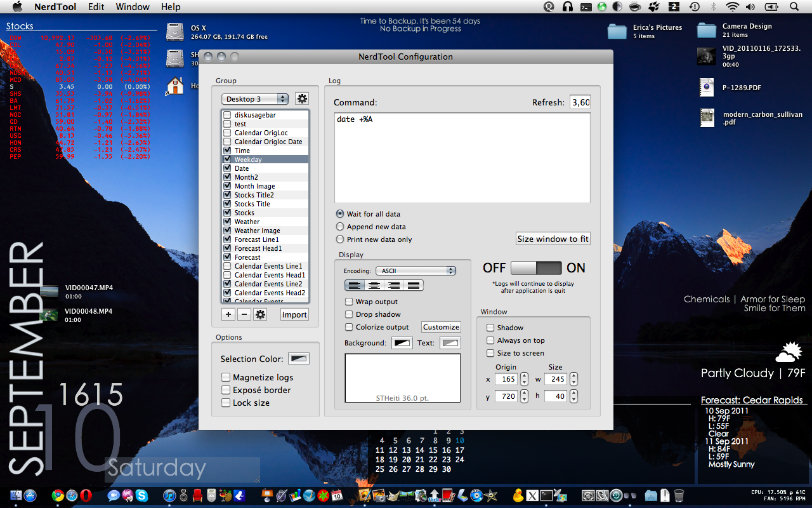Click the Refresh interval input field
This screenshot has width=812, height=508.
pos(580,102)
